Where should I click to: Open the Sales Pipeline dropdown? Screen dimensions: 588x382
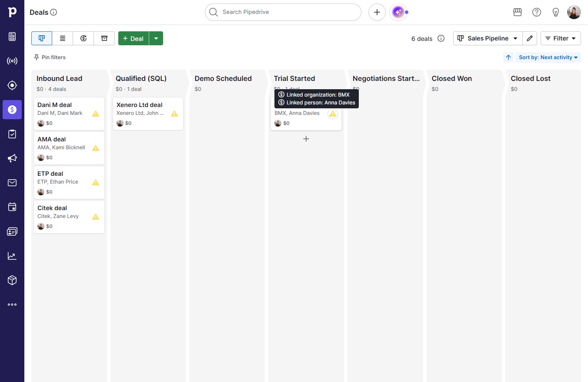(488, 38)
